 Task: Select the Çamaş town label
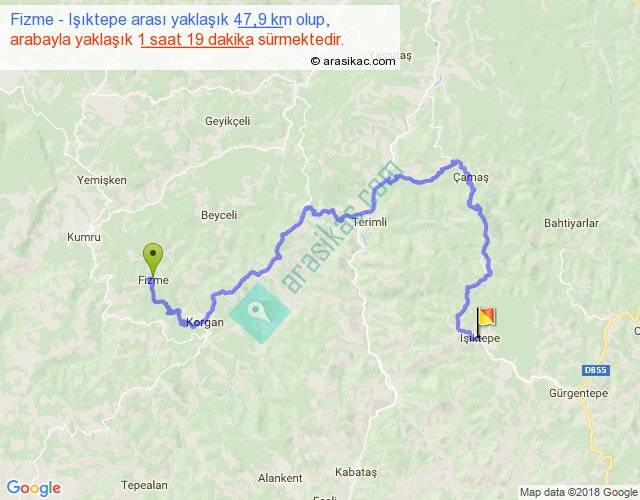pyautogui.click(x=471, y=178)
